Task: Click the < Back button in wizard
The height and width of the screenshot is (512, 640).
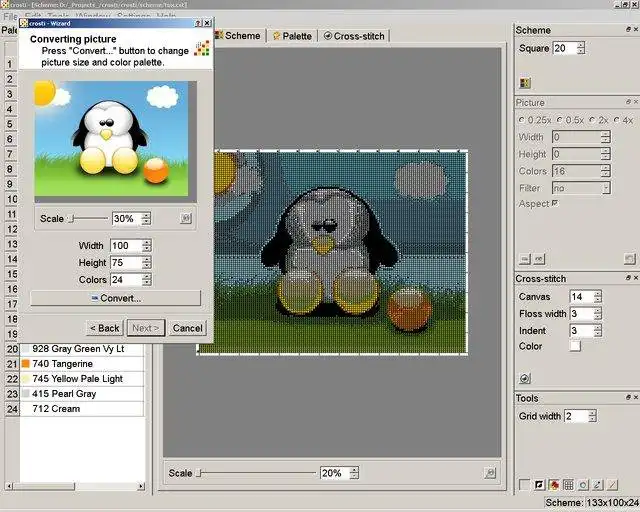Action: 104,328
